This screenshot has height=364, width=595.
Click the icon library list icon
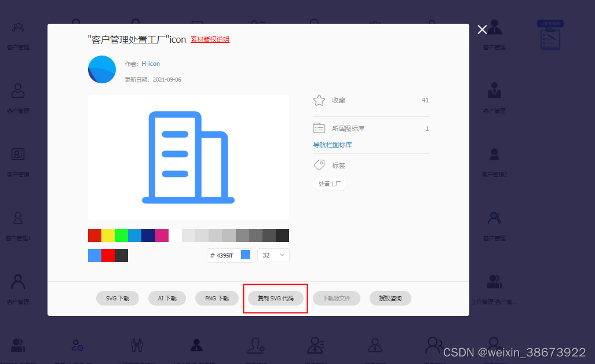(x=319, y=128)
